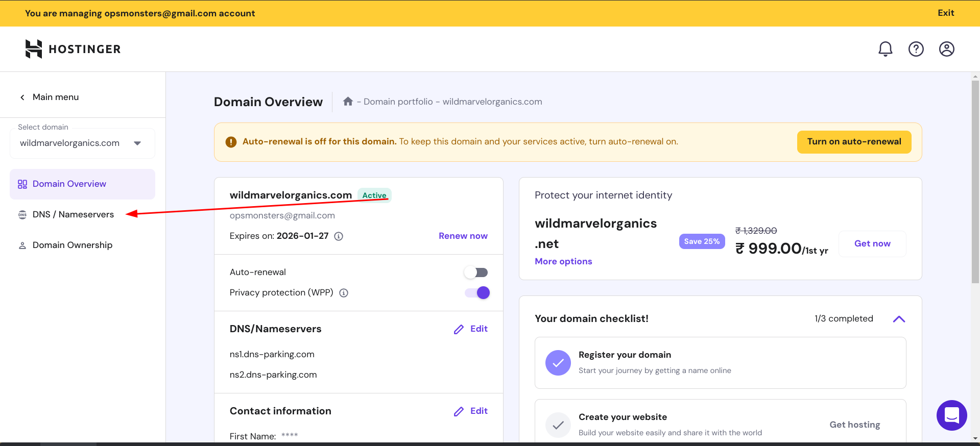Edit the DNS/Nameservers section
The height and width of the screenshot is (446, 980).
471,329
